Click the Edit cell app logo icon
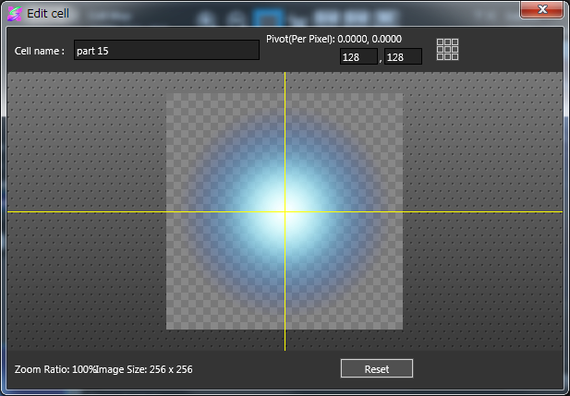This screenshot has height=396, width=570. click(15, 14)
